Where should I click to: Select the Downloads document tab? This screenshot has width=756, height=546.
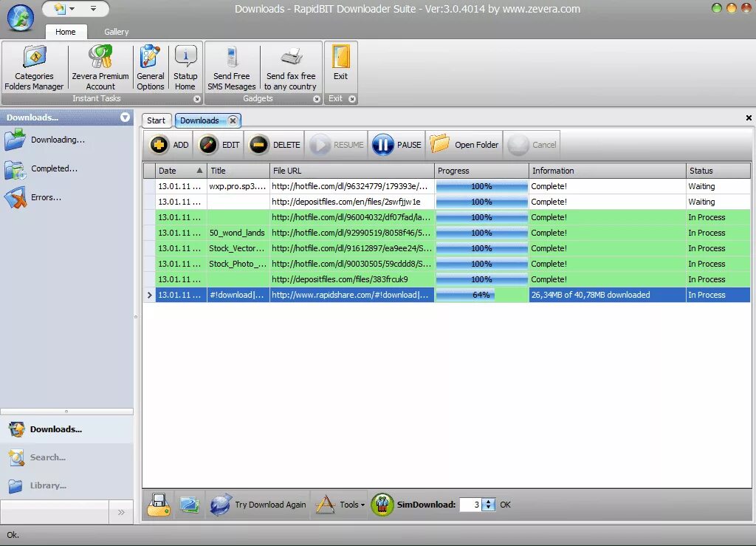tap(199, 120)
